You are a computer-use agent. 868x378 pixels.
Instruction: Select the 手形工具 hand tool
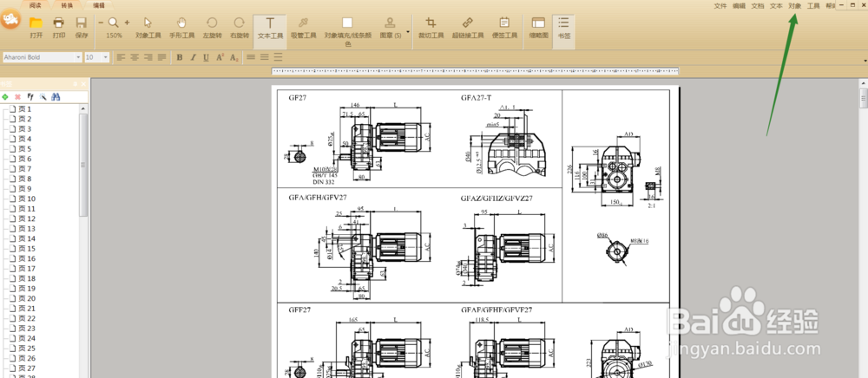click(x=181, y=27)
